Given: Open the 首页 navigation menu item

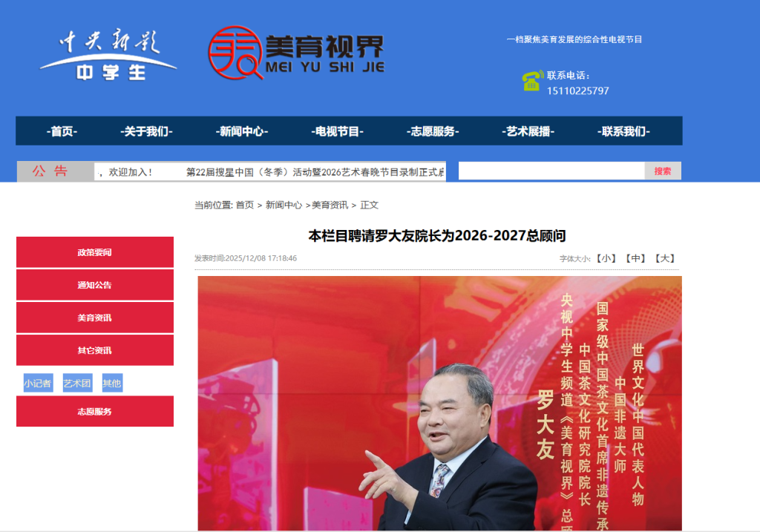Looking at the screenshot, I should tap(62, 131).
